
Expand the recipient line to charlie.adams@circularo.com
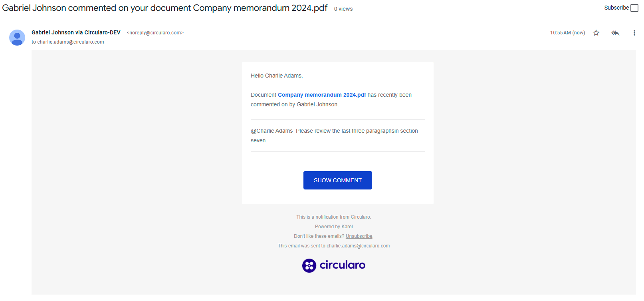[x=68, y=42]
